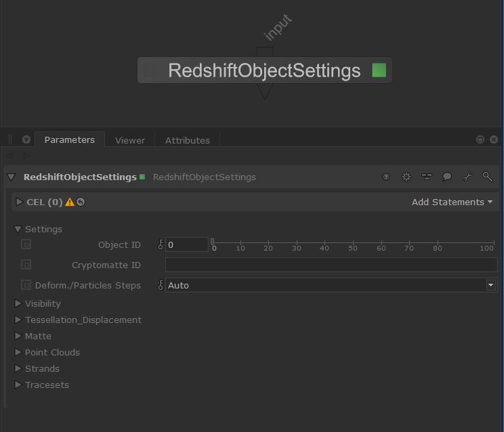
Task: Click the wrench icon in parameters header
Action: (467, 177)
